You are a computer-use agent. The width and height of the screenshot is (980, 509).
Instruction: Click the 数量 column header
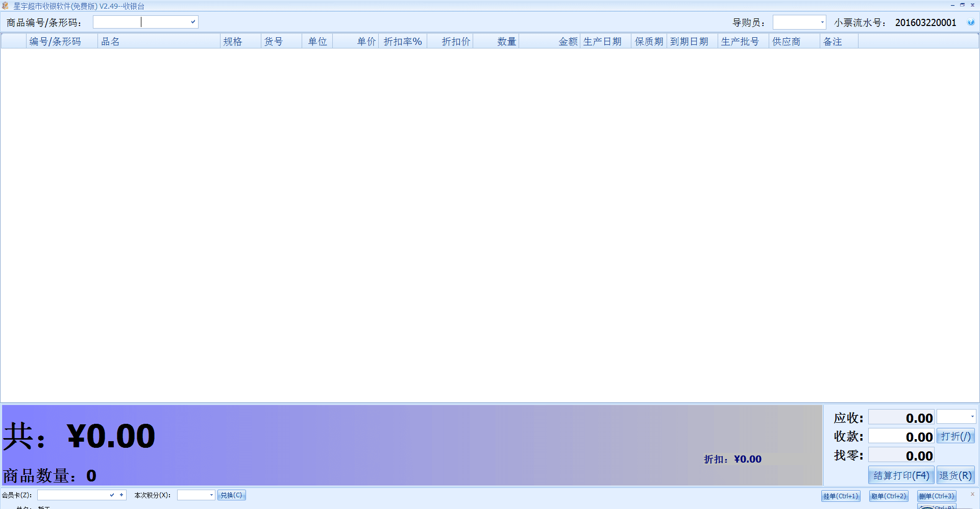(x=496, y=41)
